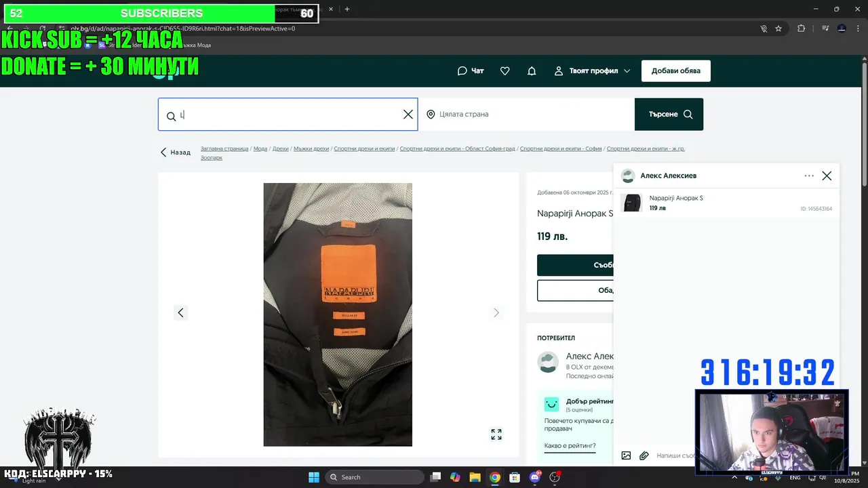Open Зоопарк breadcrumb link
This screenshot has height=488, width=868.
212,157
